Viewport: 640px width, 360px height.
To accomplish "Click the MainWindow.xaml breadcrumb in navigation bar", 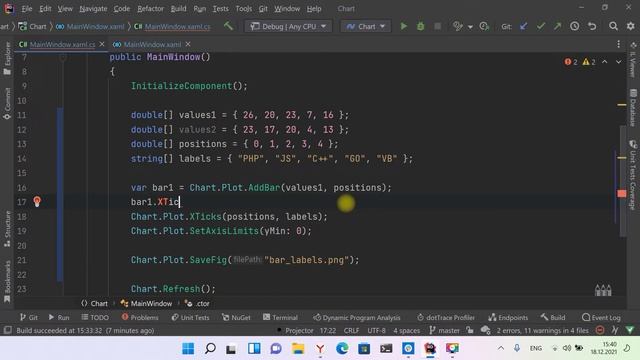I will [x=90, y=27].
